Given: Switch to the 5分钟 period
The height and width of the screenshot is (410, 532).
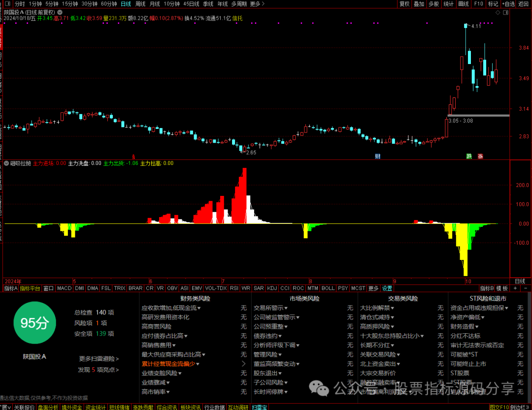Looking at the screenshot, I should [52, 4].
